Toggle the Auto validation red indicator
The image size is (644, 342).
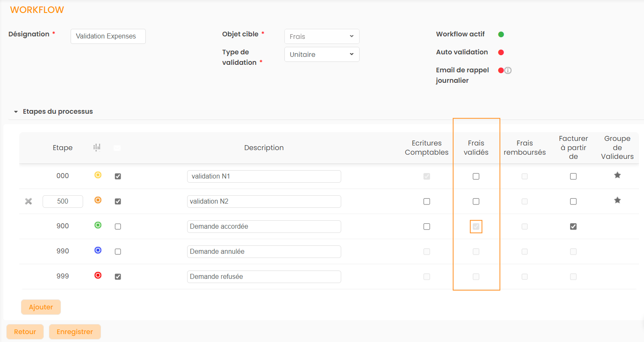(501, 52)
